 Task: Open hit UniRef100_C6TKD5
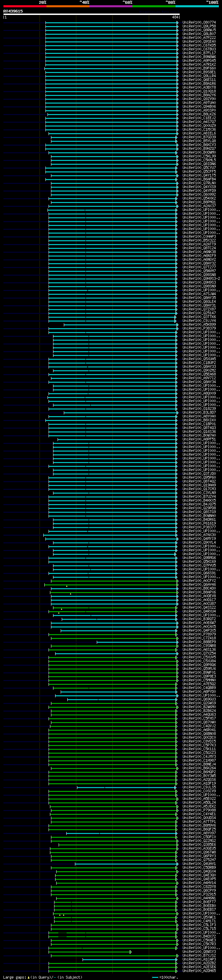click(199, 45)
